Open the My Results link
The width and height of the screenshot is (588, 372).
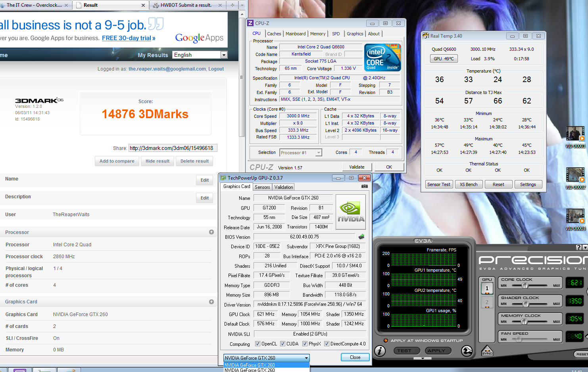[153, 55]
